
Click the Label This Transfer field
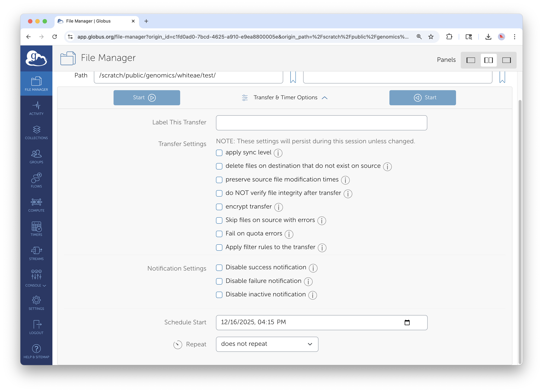[321, 123]
